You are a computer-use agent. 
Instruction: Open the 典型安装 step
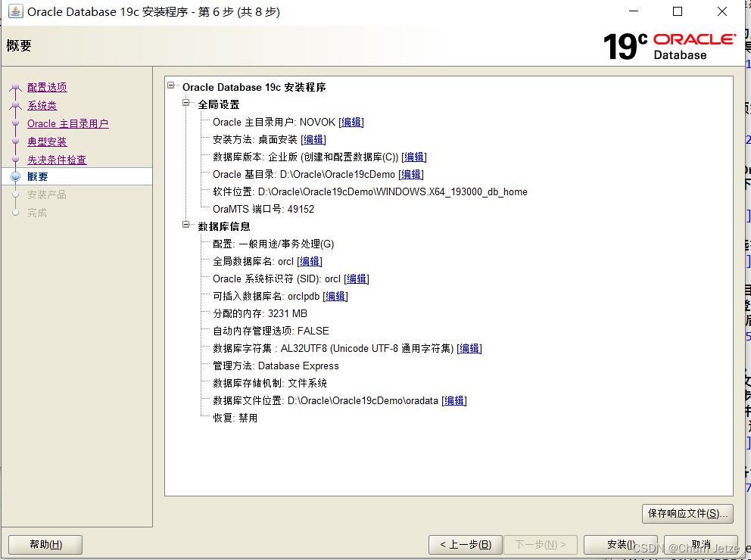[47, 142]
